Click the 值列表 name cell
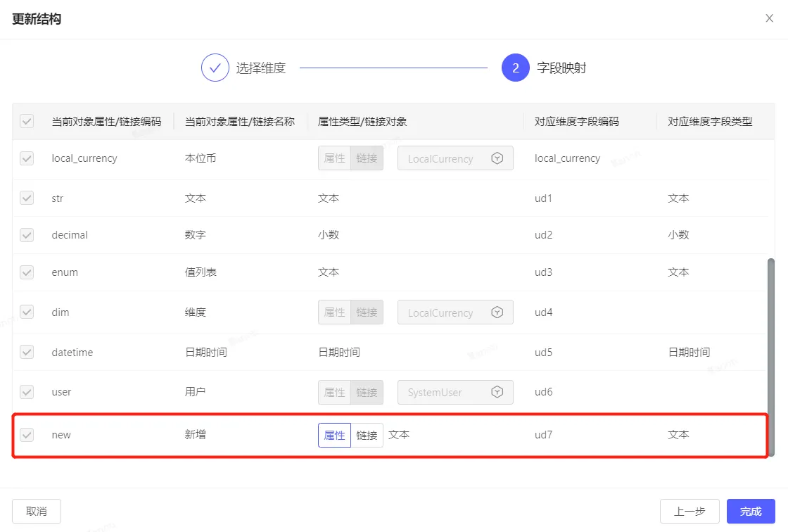The image size is (788, 532). [201, 272]
